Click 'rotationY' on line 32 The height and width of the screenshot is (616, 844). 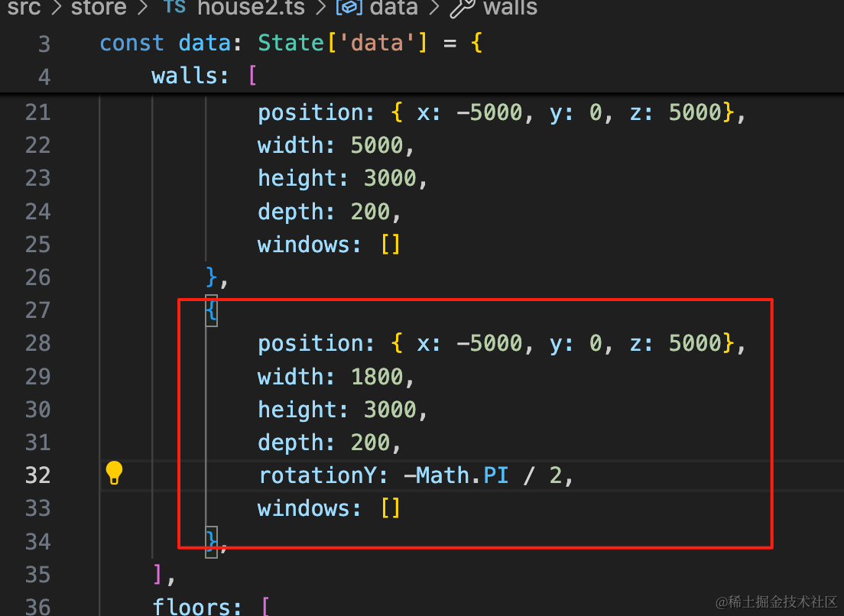317,475
